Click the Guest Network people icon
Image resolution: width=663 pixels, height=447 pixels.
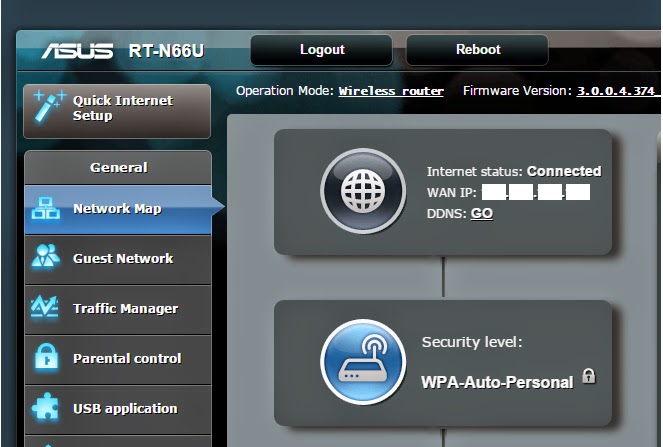pos(46,257)
